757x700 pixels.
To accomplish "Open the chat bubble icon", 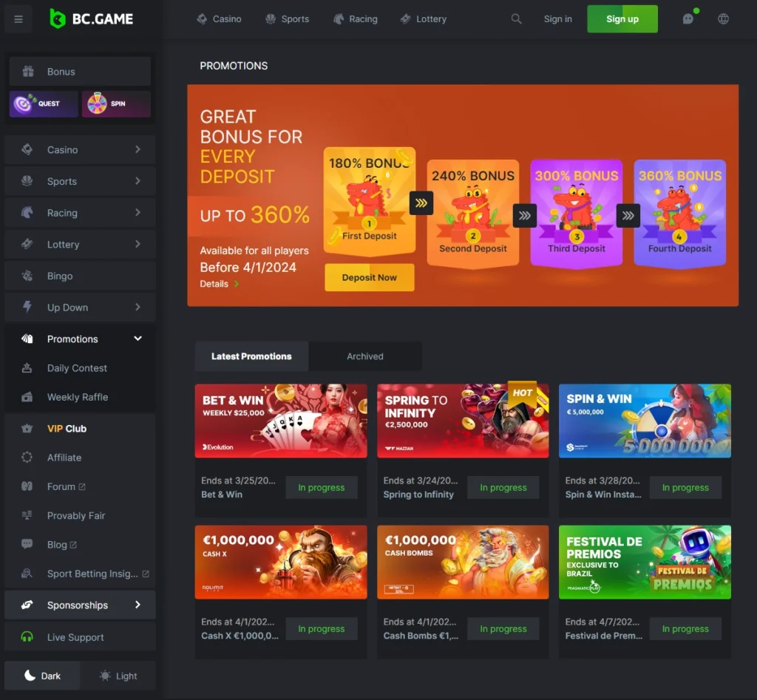I will click(688, 19).
